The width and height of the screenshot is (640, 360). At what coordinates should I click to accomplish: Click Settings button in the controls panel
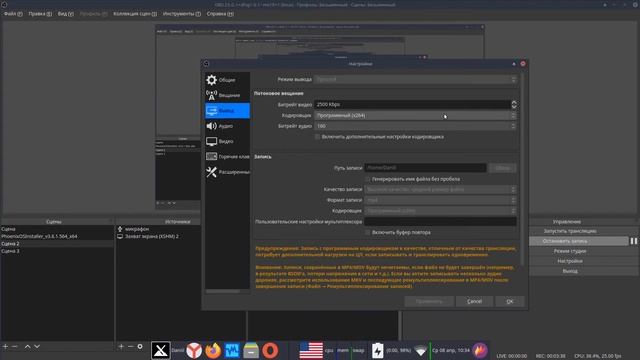(570, 261)
